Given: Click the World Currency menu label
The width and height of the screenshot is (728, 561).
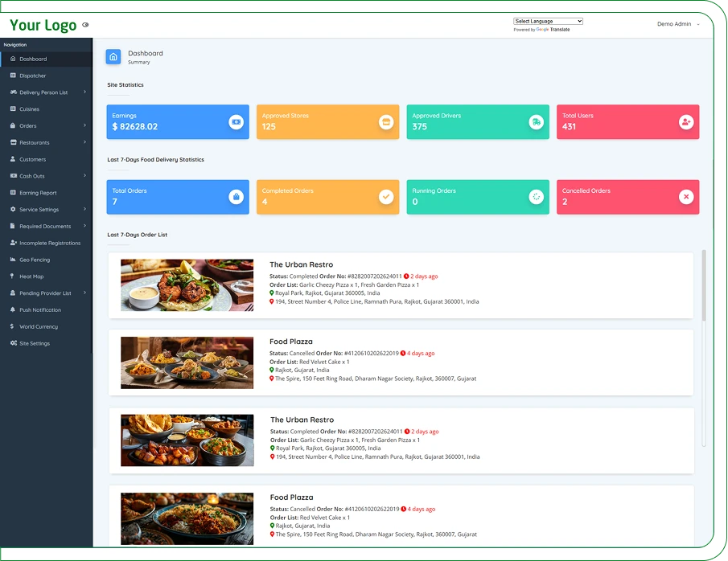Looking at the screenshot, I should point(39,326).
